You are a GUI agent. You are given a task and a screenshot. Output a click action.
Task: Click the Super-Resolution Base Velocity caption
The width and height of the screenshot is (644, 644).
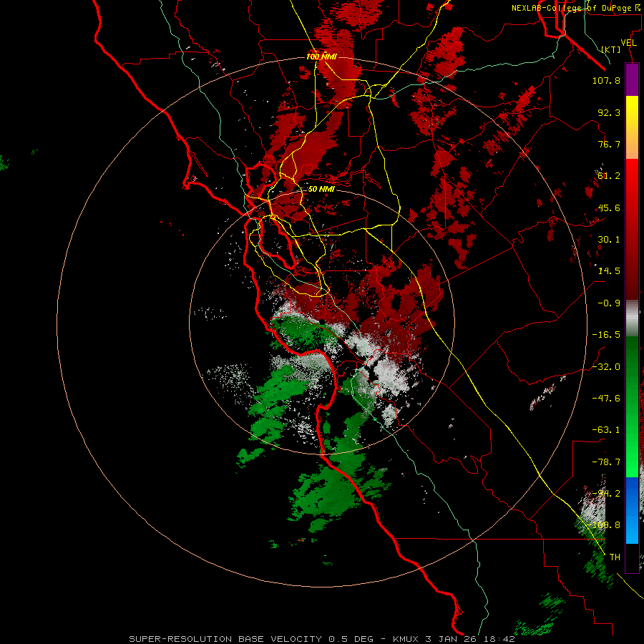click(321, 639)
